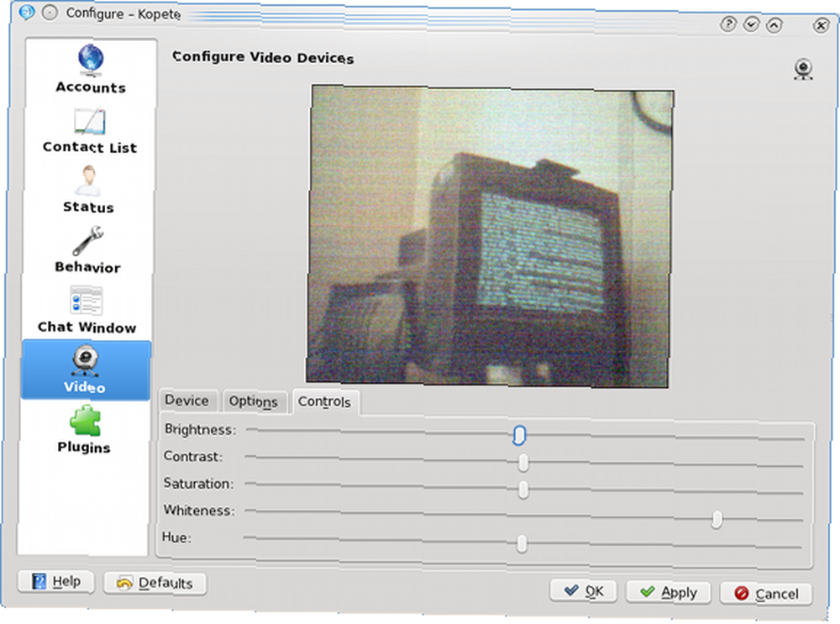Click the Help button
Screen dimensions: 840x624
[x=56, y=582]
